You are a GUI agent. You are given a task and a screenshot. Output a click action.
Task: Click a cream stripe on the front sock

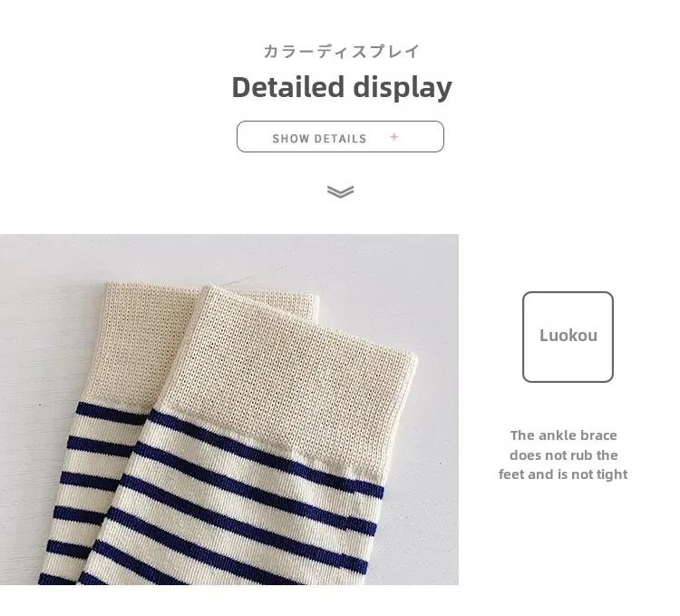[243, 493]
